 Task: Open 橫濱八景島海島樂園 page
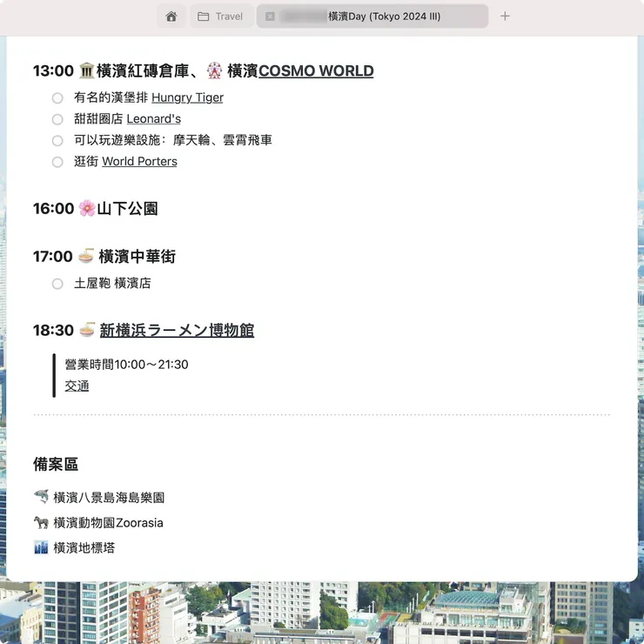coord(109,498)
